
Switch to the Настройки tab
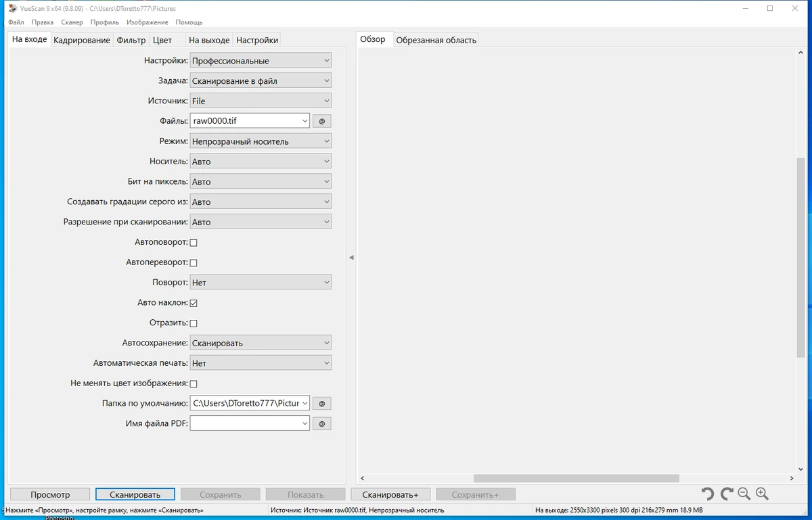257,40
